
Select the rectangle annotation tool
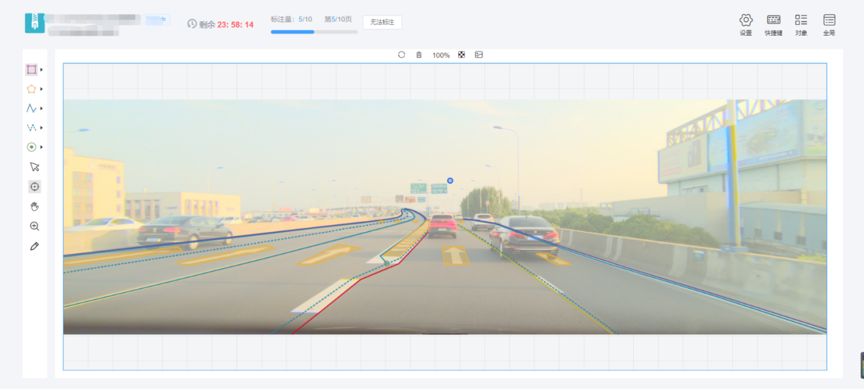click(x=31, y=69)
